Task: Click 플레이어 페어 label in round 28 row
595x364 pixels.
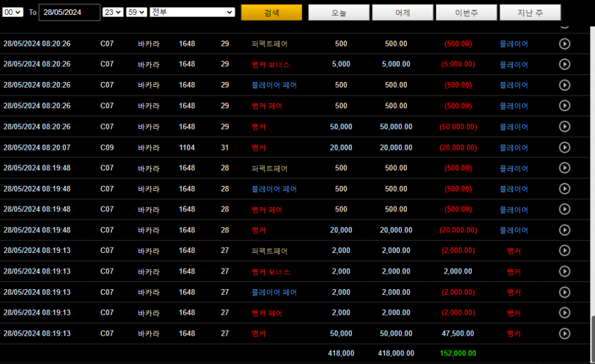Action: [274, 189]
